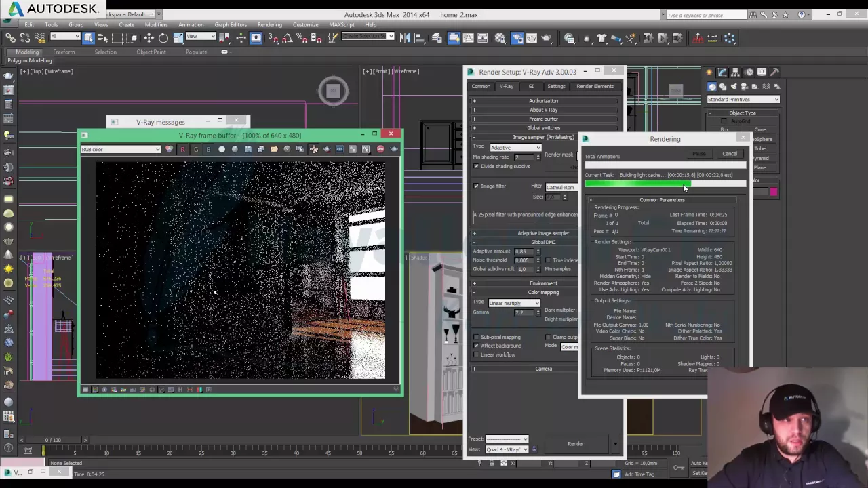The height and width of the screenshot is (488, 868).
Task: Expand the Global switches rollout
Action: pos(543,128)
